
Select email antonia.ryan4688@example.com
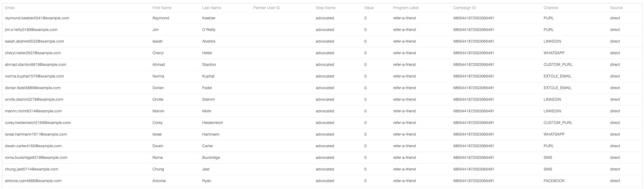pyautogui.click(x=33, y=181)
